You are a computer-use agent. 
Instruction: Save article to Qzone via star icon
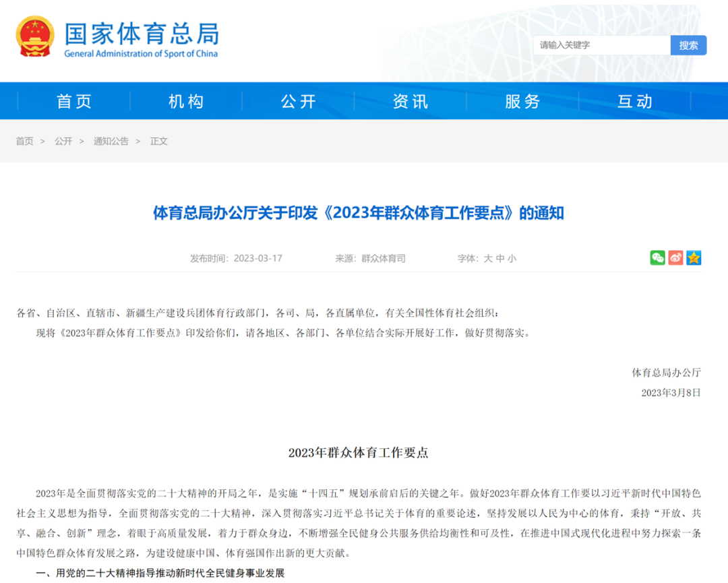coord(694,257)
